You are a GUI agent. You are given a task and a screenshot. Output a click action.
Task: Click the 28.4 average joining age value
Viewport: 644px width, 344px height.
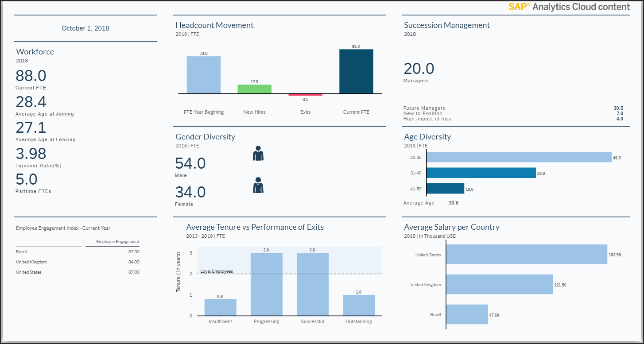(31, 102)
